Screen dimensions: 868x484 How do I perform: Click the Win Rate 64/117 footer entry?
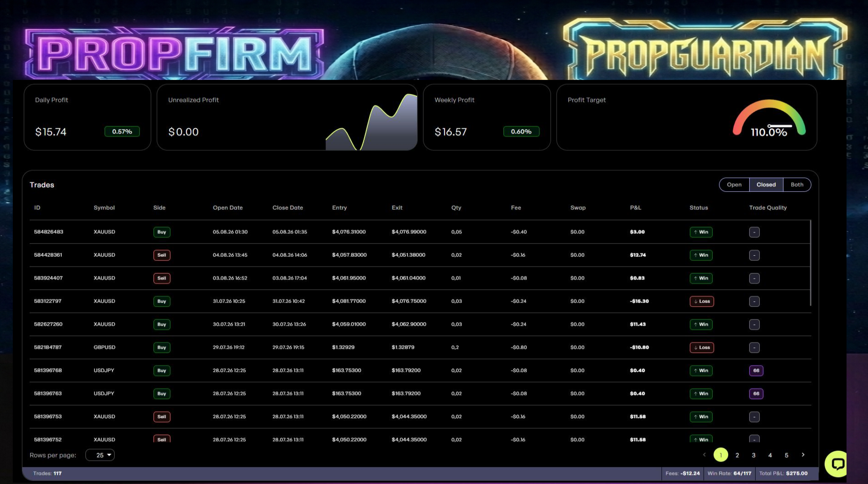point(730,473)
